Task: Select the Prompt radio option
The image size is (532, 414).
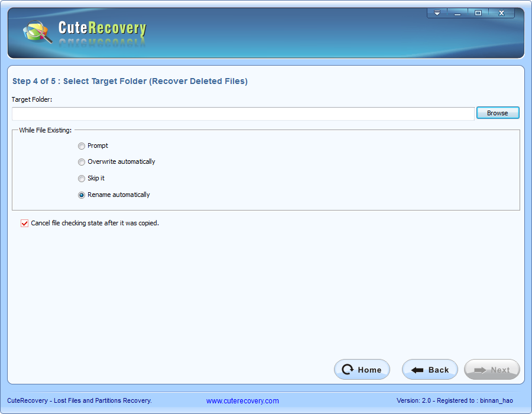Action: coord(82,146)
